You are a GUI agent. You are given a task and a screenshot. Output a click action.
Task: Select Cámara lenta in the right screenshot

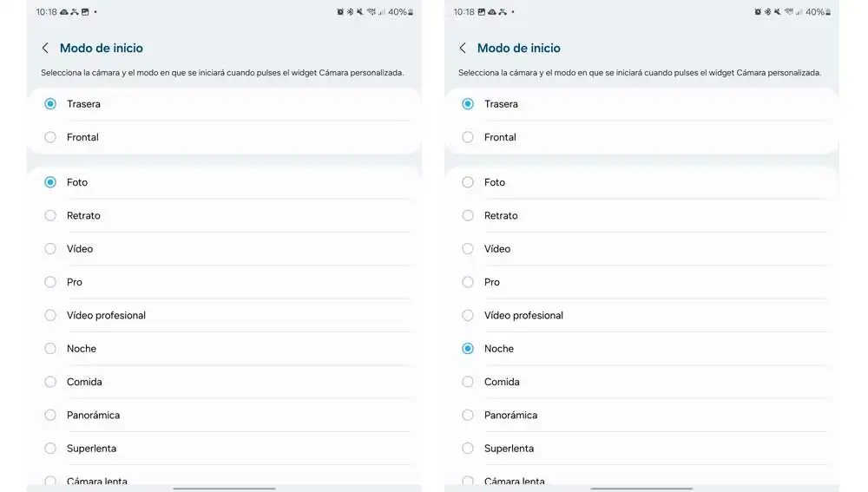point(641,479)
